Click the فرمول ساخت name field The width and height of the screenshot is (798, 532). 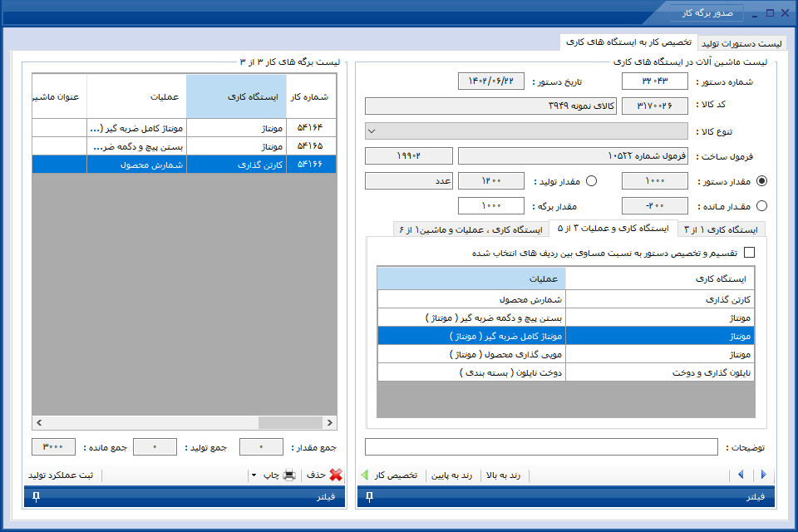click(573, 155)
